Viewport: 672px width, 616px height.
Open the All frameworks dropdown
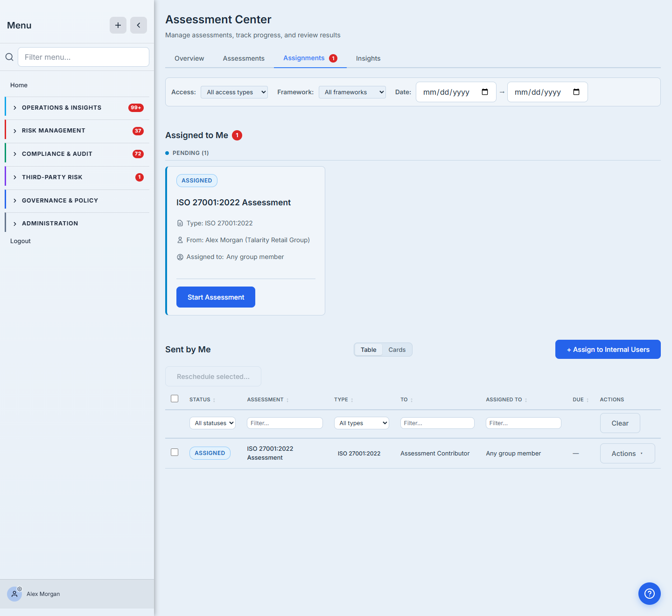tap(352, 92)
